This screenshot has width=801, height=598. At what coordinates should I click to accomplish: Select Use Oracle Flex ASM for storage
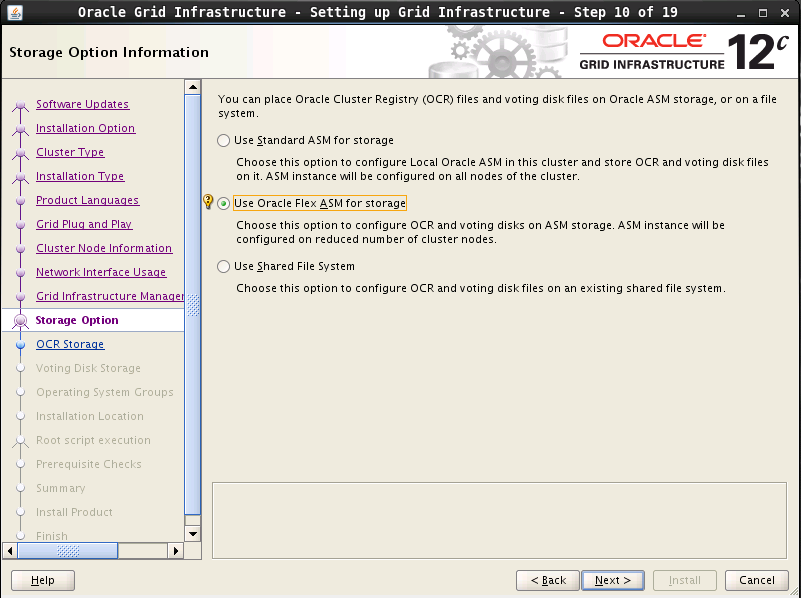pyautogui.click(x=223, y=204)
